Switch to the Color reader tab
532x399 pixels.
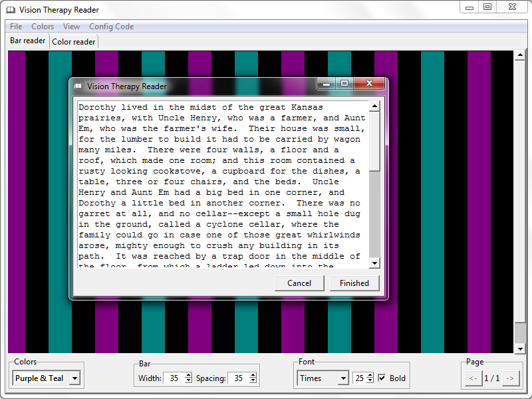point(73,41)
